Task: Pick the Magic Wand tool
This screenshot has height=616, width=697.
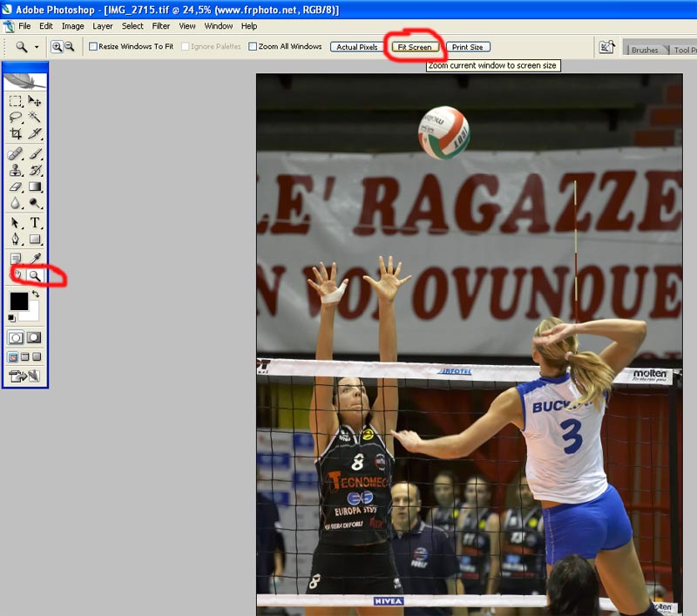Action: (x=35, y=117)
